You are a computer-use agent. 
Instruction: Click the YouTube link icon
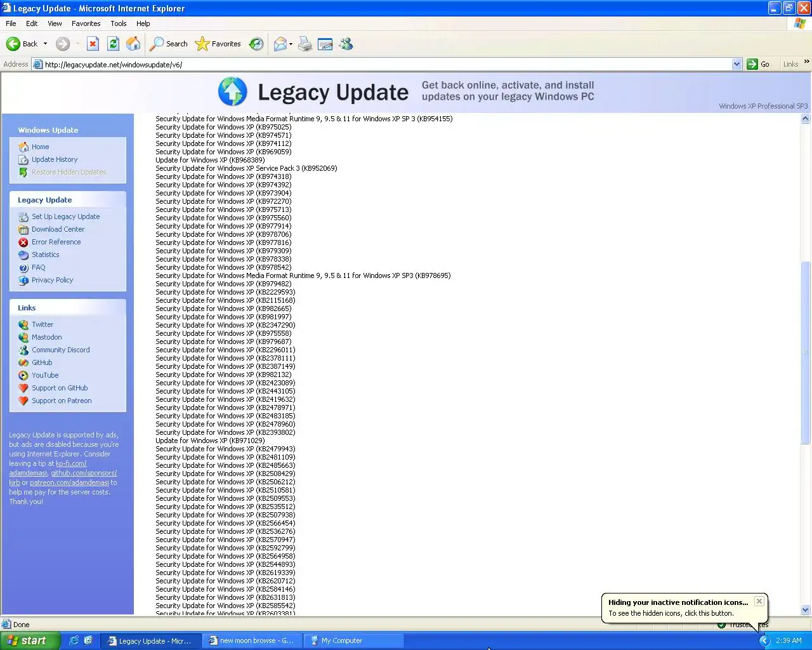(x=23, y=375)
